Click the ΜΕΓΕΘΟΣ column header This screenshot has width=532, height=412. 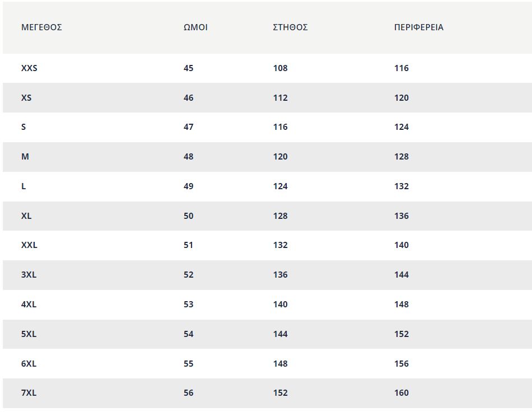pos(41,27)
